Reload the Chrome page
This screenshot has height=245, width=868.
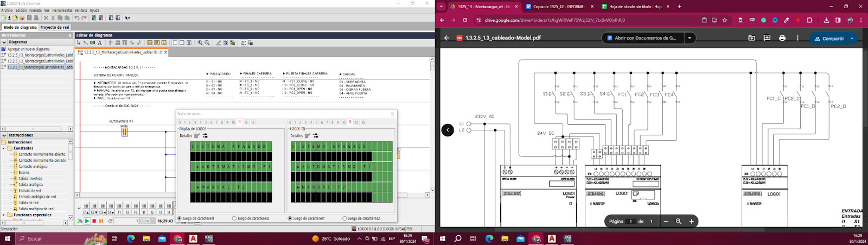[x=465, y=20]
